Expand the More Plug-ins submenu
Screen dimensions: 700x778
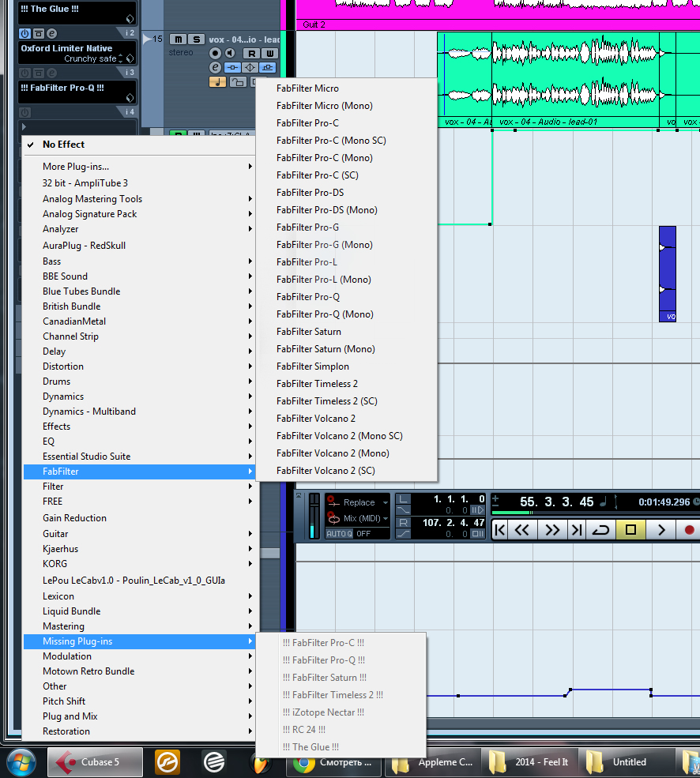point(140,167)
